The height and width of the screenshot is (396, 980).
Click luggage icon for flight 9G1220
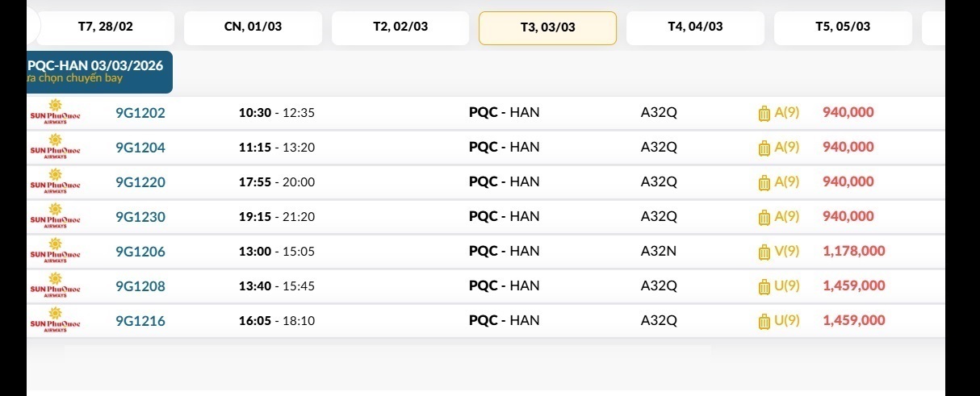point(764,183)
